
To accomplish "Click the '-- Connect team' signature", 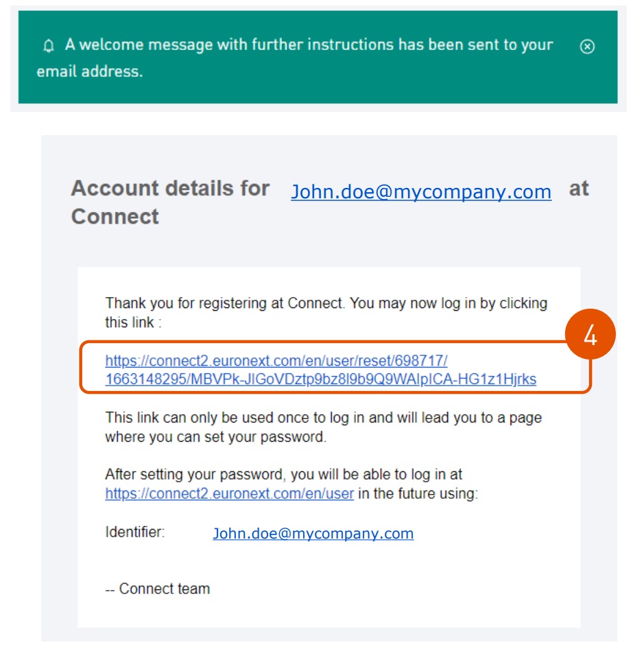I will pos(158,589).
